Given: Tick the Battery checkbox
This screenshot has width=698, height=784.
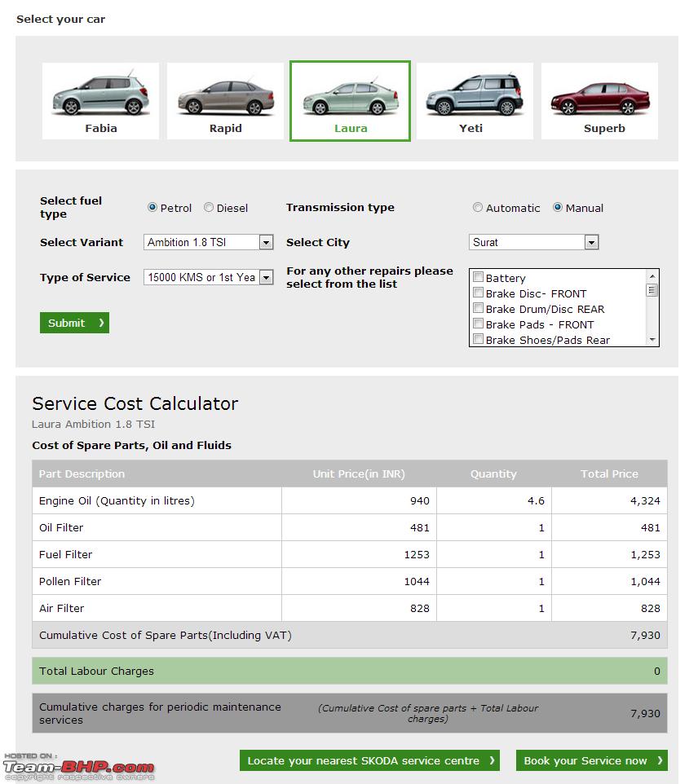Looking at the screenshot, I should pyautogui.click(x=479, y=277).
